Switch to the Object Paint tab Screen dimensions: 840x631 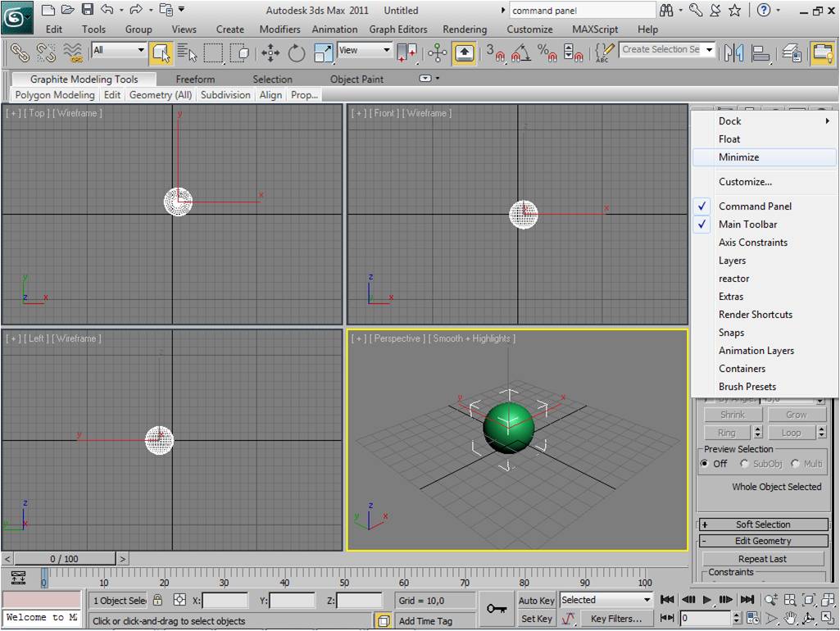(x=356, y=79)
